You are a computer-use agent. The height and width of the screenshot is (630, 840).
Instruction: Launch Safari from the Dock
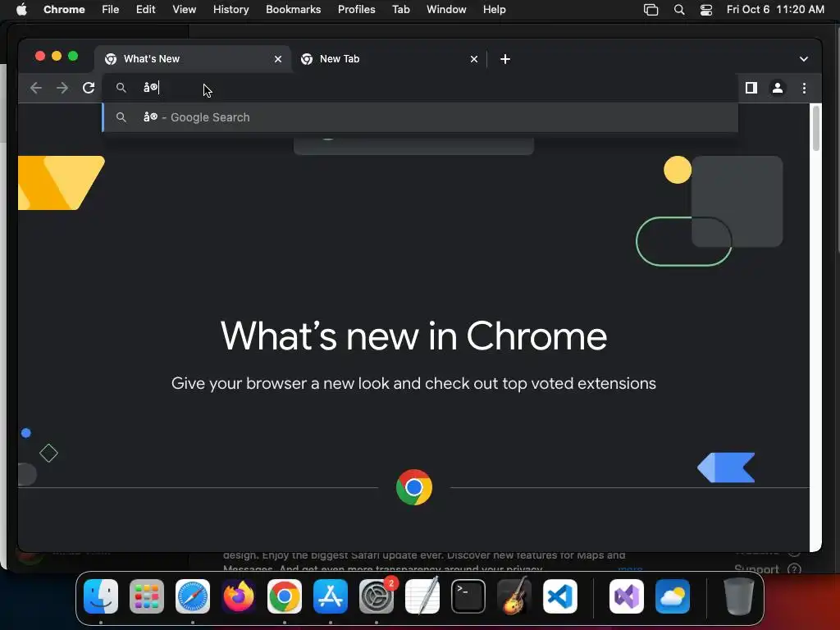[193, 596]
